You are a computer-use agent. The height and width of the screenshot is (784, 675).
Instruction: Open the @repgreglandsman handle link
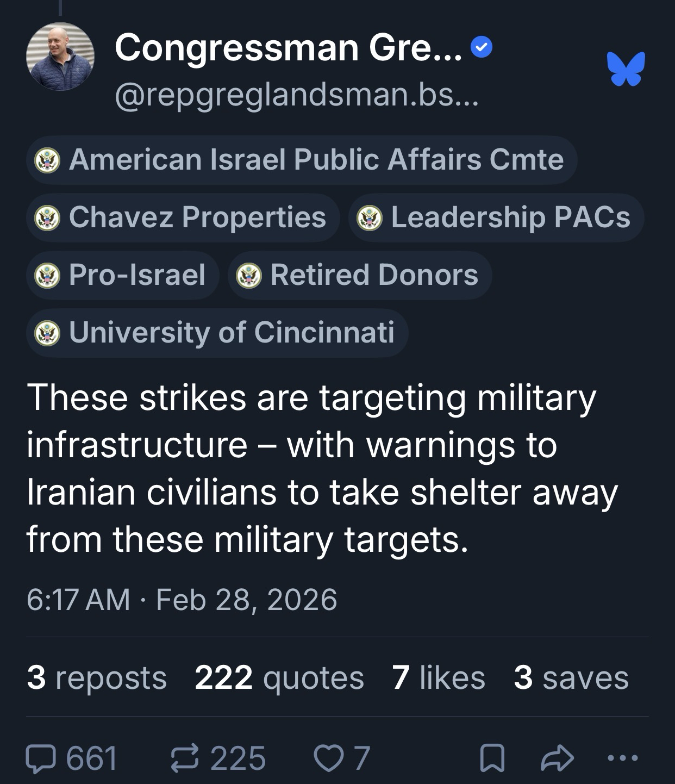coord(297,97)
